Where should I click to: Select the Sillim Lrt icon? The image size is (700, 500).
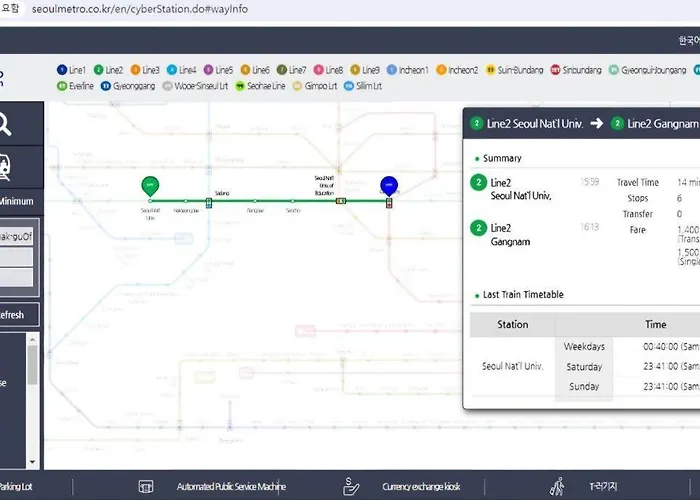[x=349, y=86]
